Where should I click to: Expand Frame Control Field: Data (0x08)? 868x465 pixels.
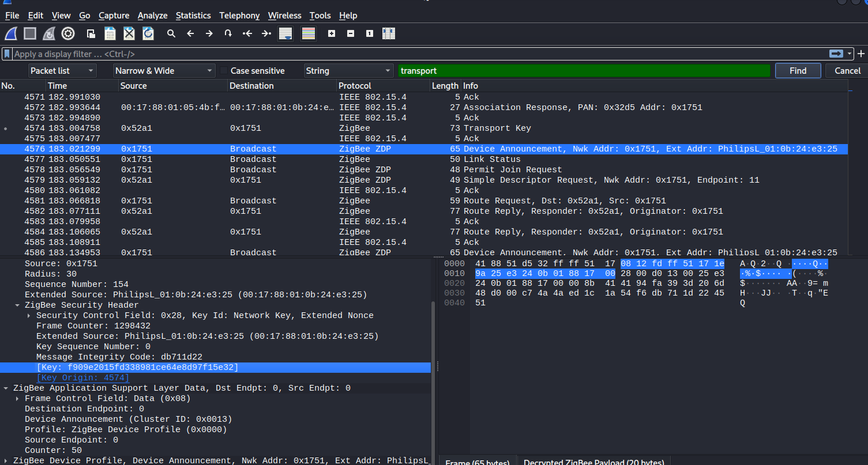pyautogui.click(x=17, y=399)
